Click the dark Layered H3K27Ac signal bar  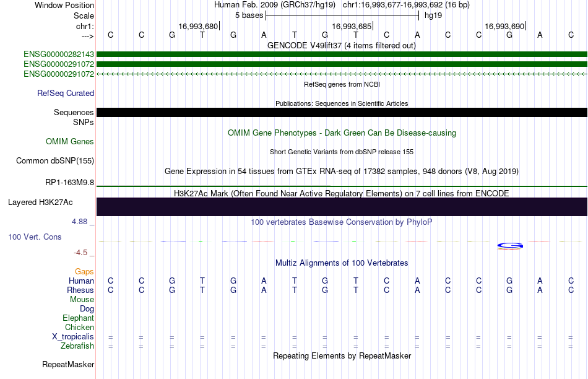[x=342, y=207]
